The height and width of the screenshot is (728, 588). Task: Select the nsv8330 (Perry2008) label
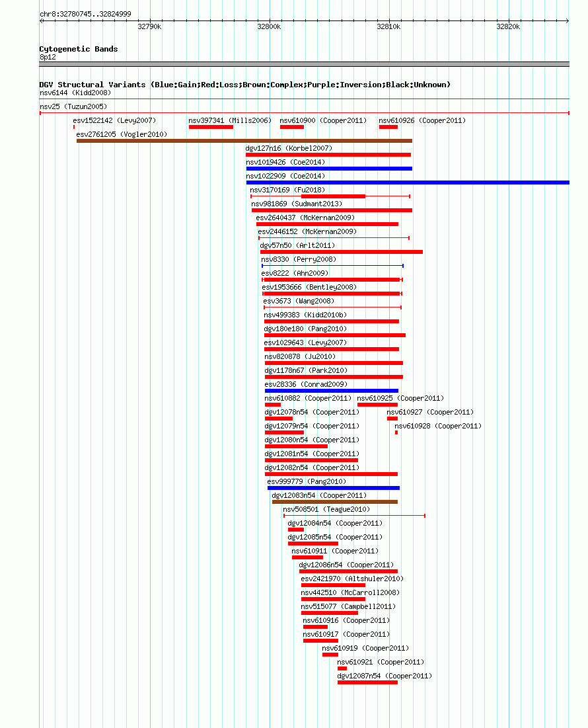pyautogui.click(x=299, y=260)
